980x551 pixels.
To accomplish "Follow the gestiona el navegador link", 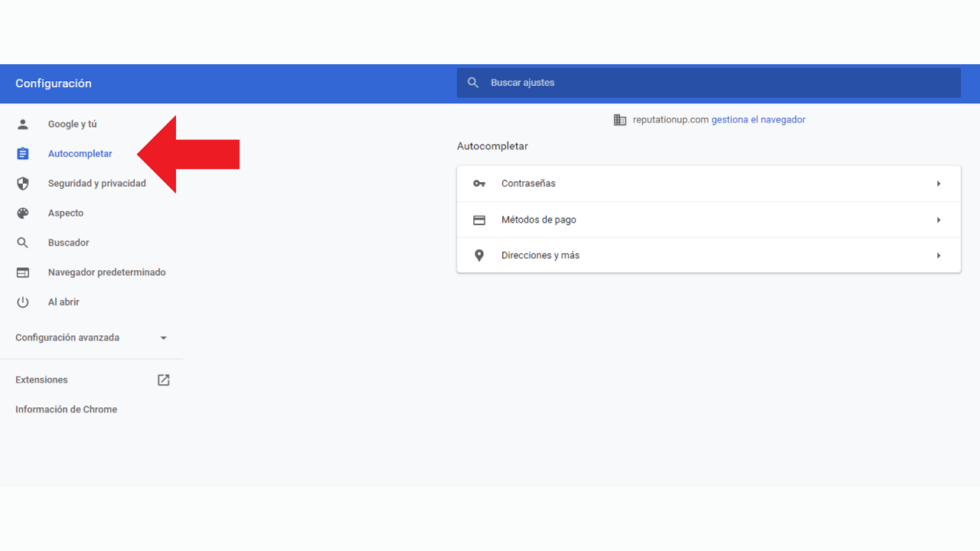I will pyautogui.click(x=758, y=119).
